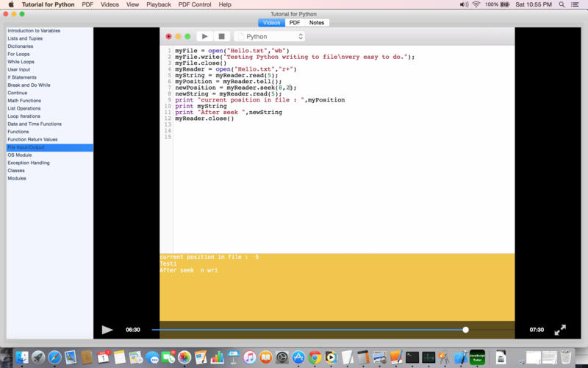This screenshot has height=368, width=588.
Task: Click the battery 100% indicator
Action: click(x=498, y=4)
